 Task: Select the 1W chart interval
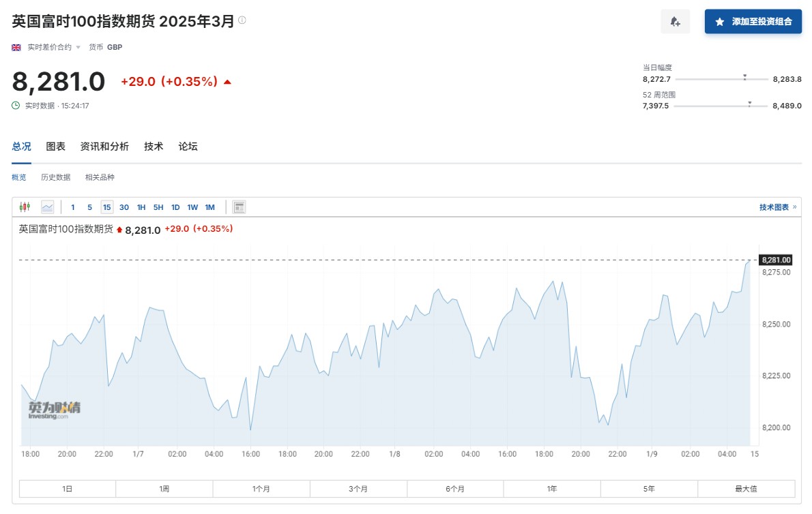[x=192, y=207]
